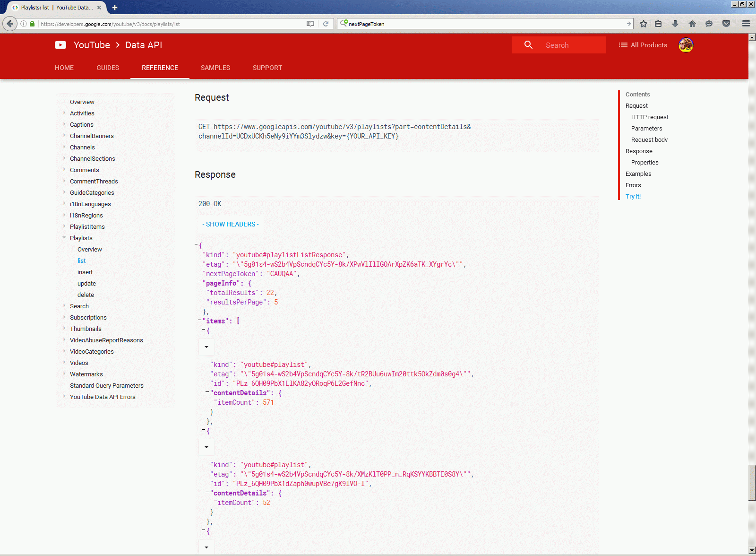Bookmark this page with the star icon
Viewport: 756px width, 556px height.
point(644,24)
